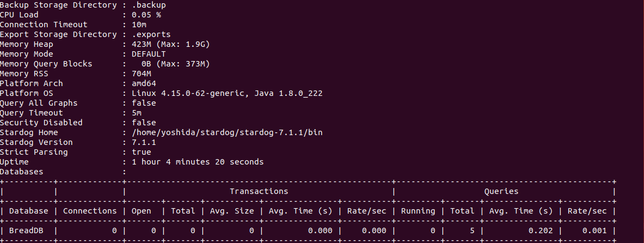
Task: Click the Stardog Home path text
Action: (x=227, y=132)
